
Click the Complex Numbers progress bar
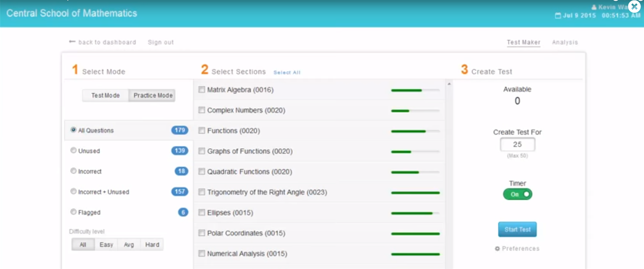pyautogui.click(x=415, y=111)
